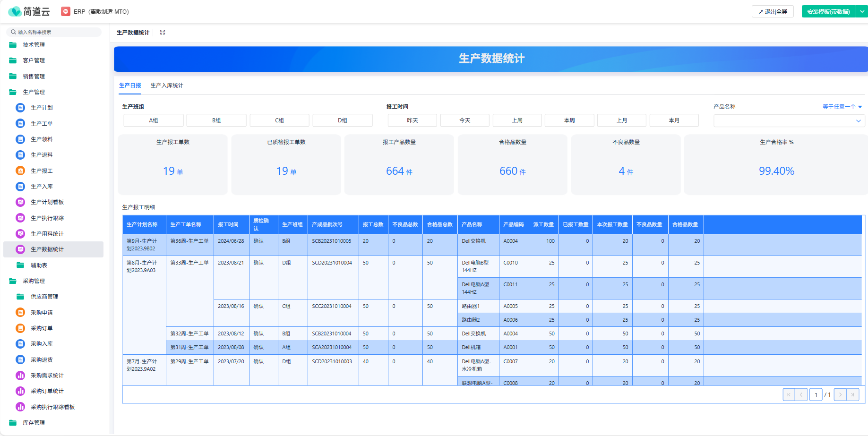Open 生产执行跟踪 dashboard icon

[x=20, y=218]
